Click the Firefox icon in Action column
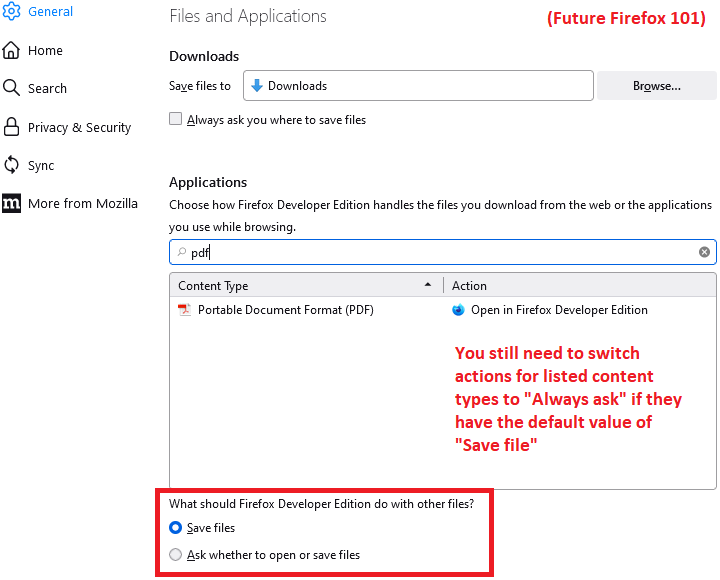The width and height of the screenshot is (720, 580). click(458, 310)
